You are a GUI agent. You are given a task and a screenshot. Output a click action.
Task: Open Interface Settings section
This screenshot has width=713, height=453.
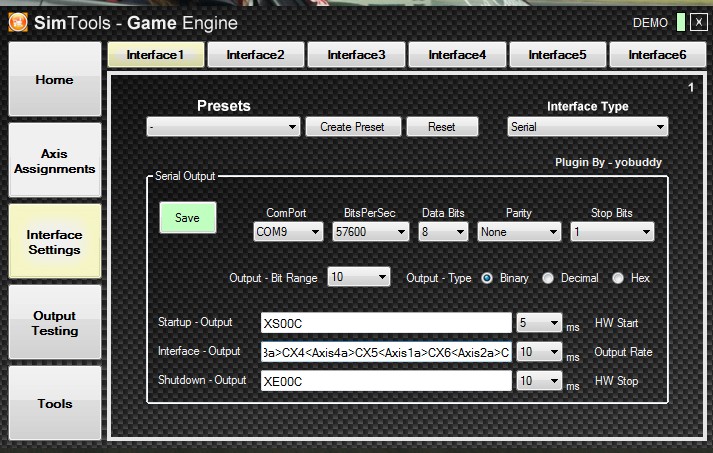[55, 242]
